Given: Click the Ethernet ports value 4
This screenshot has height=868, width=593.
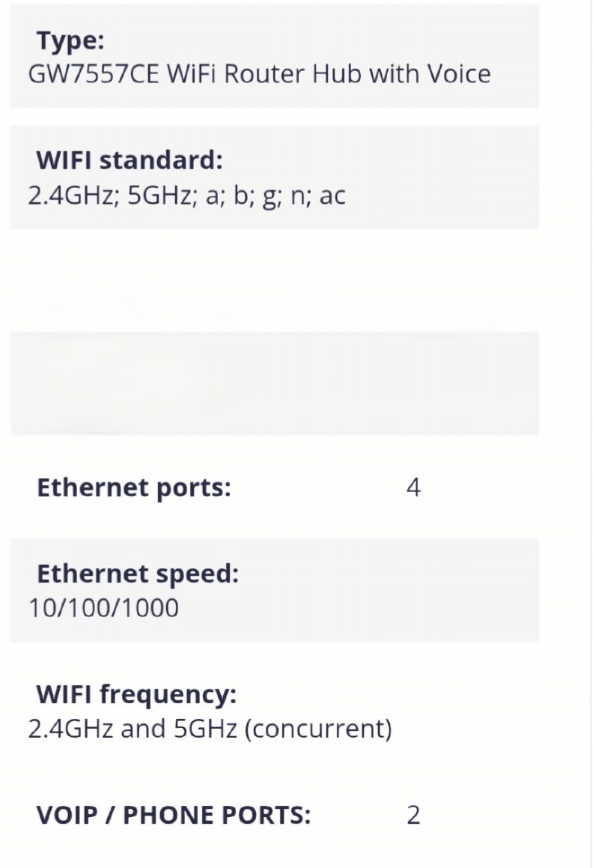Looking at the screenshot, I should [x=413, y=488].
